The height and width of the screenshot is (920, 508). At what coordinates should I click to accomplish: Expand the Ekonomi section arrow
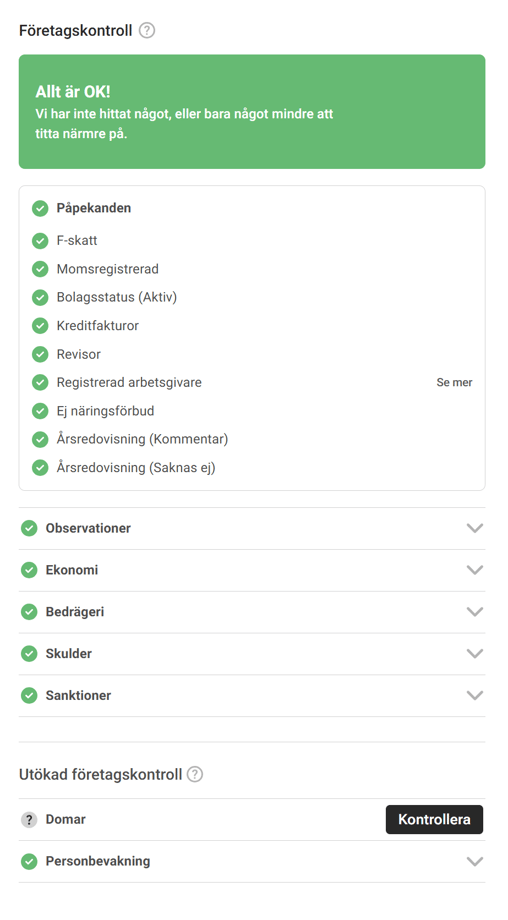[x=475, y=570]
